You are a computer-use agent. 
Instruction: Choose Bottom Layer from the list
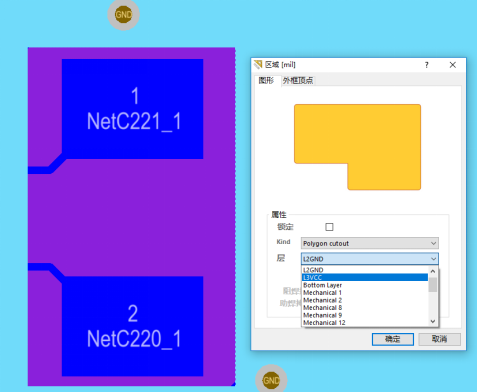pos(365,285)
